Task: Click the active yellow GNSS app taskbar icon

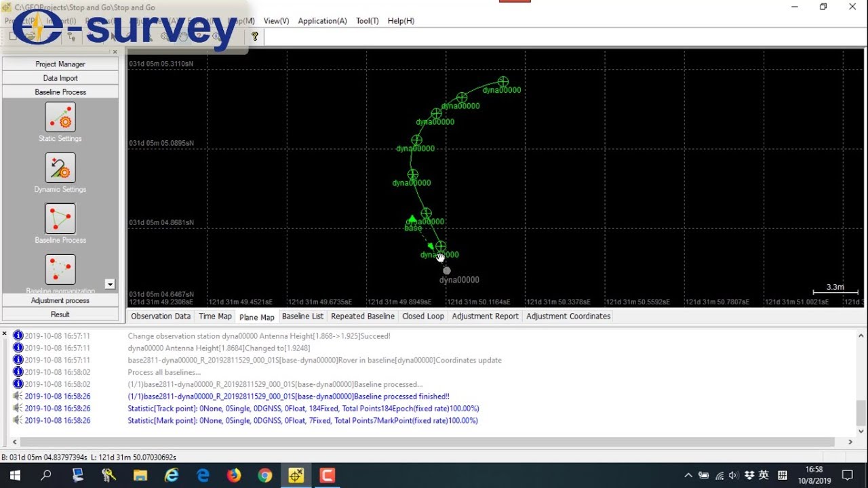Action: tap(296, 475)
